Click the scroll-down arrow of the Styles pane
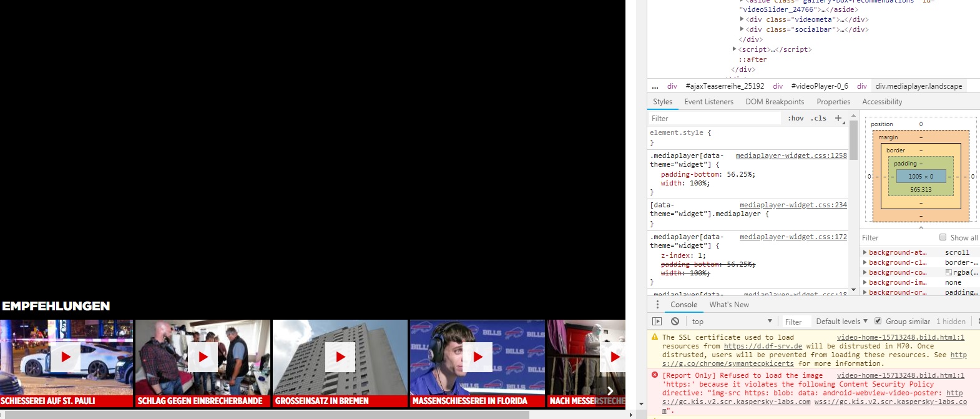This screenshot has width=980, height=419. coord(853,291)
